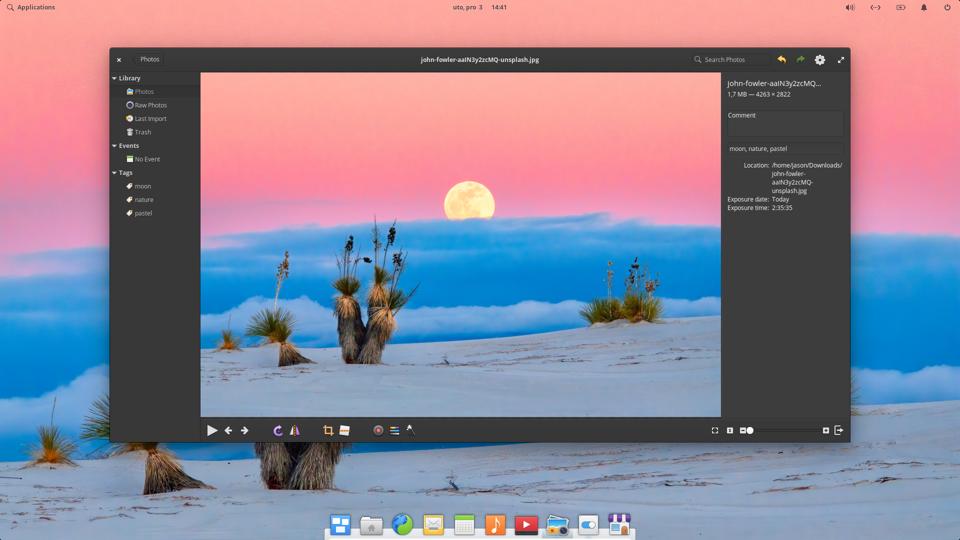960x540 pixels.
Task: Click the Search Photos field
Action: coord(735,60)
